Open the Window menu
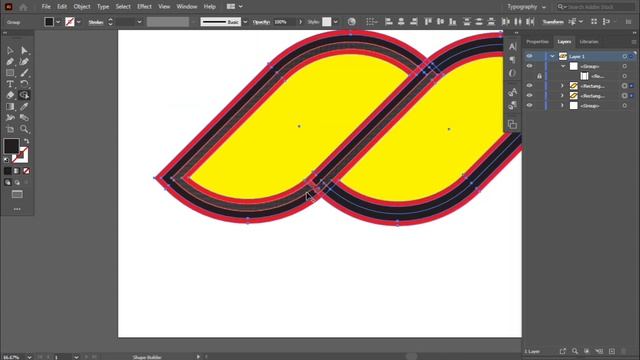Image resolution: width=640 pixels, height=360 pixels. tap(187, 7)
